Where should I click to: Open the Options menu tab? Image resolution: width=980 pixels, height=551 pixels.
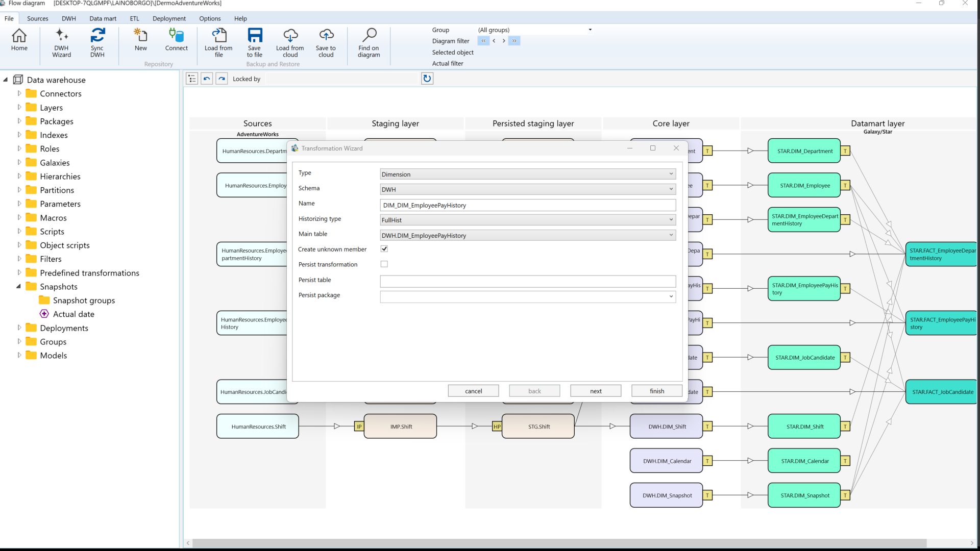tap(210, 18)
